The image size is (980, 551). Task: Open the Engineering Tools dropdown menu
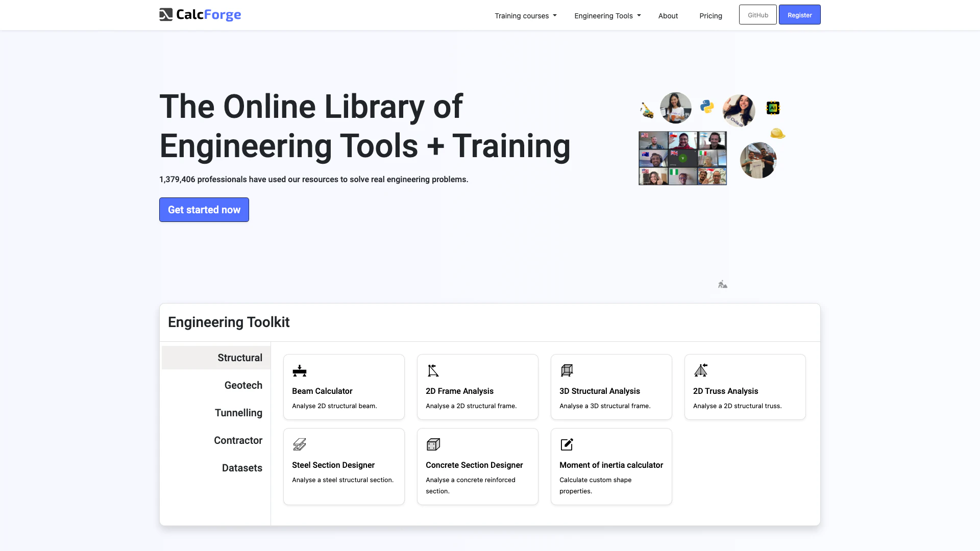[x=607, y=16]
